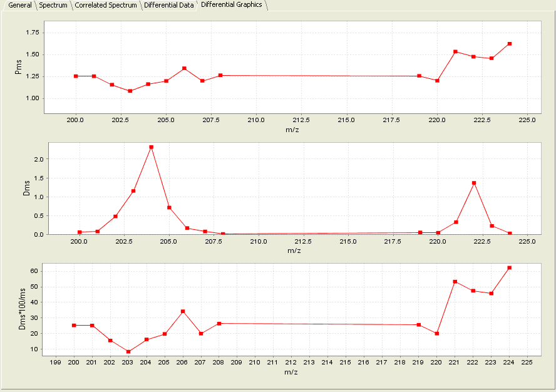Image resolution: width=556 pixels, height=392 pixels.
Task: Click the Dms chart peak at m/z 222
Action: point(474,183)
